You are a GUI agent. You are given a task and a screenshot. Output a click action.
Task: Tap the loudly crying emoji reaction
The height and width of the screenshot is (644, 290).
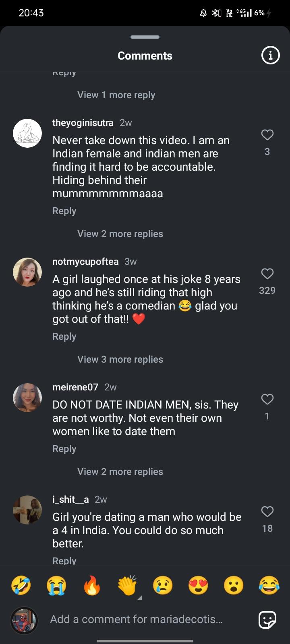(x=56, y=586)
